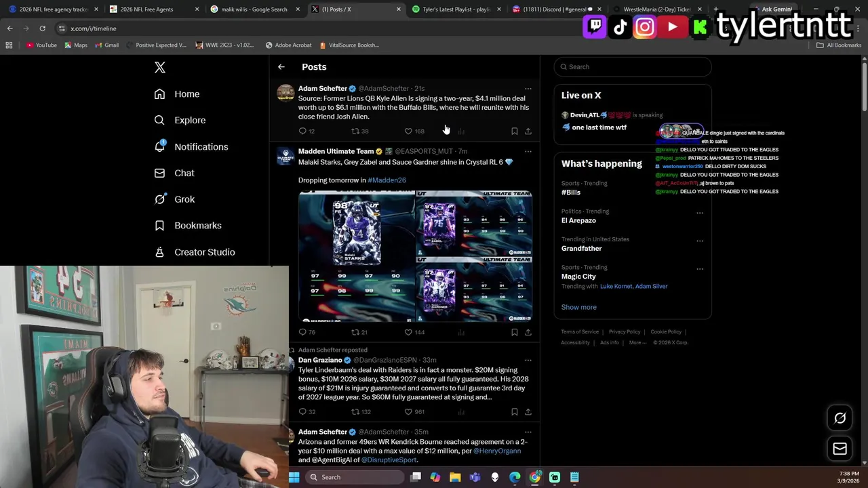Open Creator Studio in the sidebar

point(195,252)
